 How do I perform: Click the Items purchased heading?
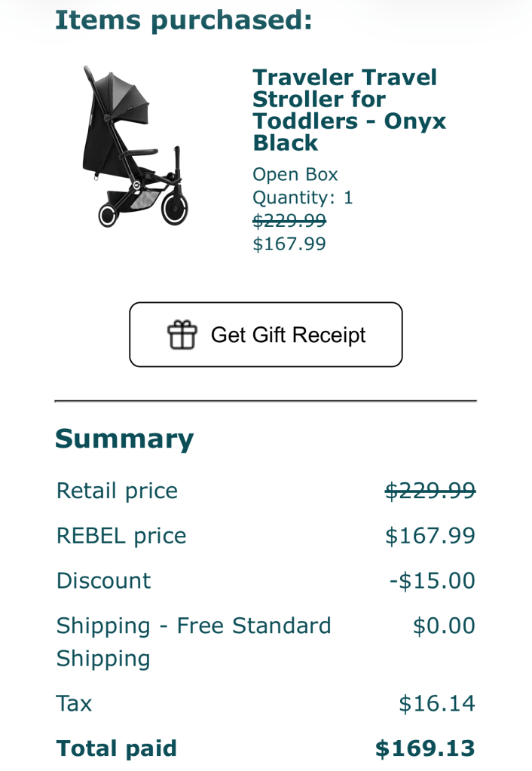coord(183,20)
